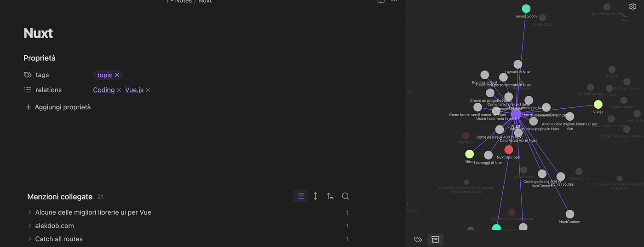The image size is (644, 247).
Task: Click the relations property name
Action: pyautogui.click(x=49, y=90)
